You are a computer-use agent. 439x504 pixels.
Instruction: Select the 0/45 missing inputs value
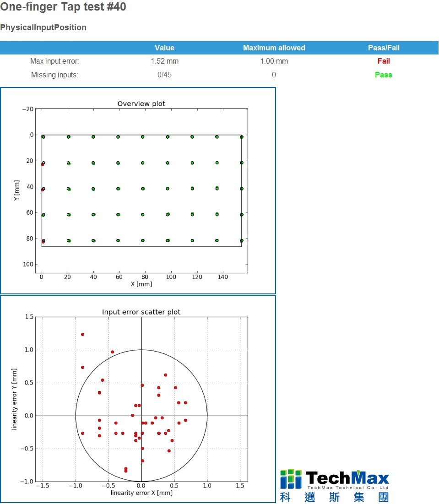(x=164, y=75)
